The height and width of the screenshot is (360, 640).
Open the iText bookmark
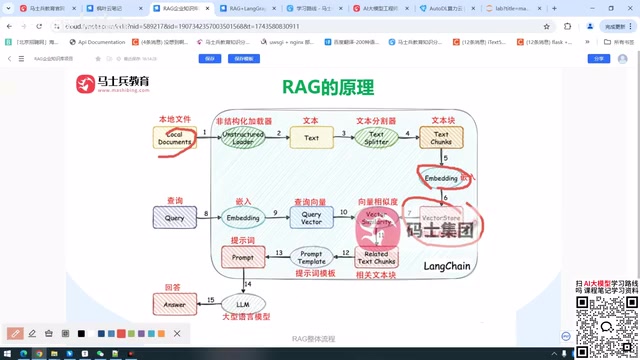(480, 42)
